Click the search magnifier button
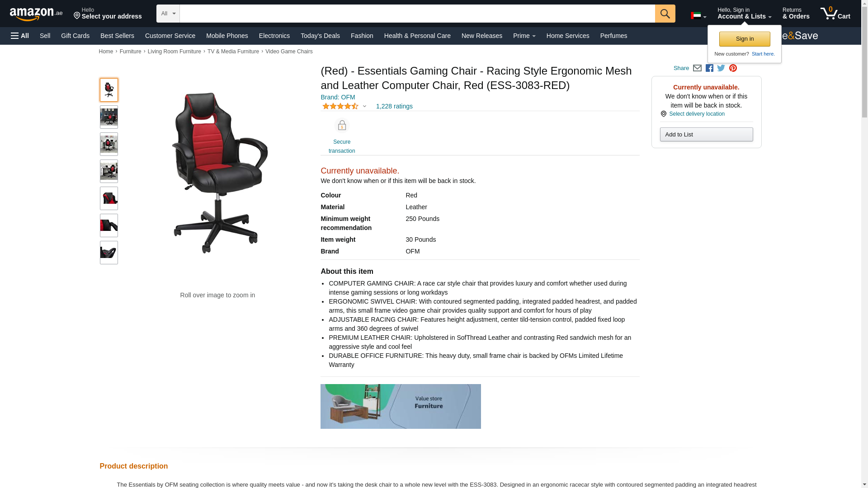The height and width of the screenshot is (488, 868). [665, 14]
